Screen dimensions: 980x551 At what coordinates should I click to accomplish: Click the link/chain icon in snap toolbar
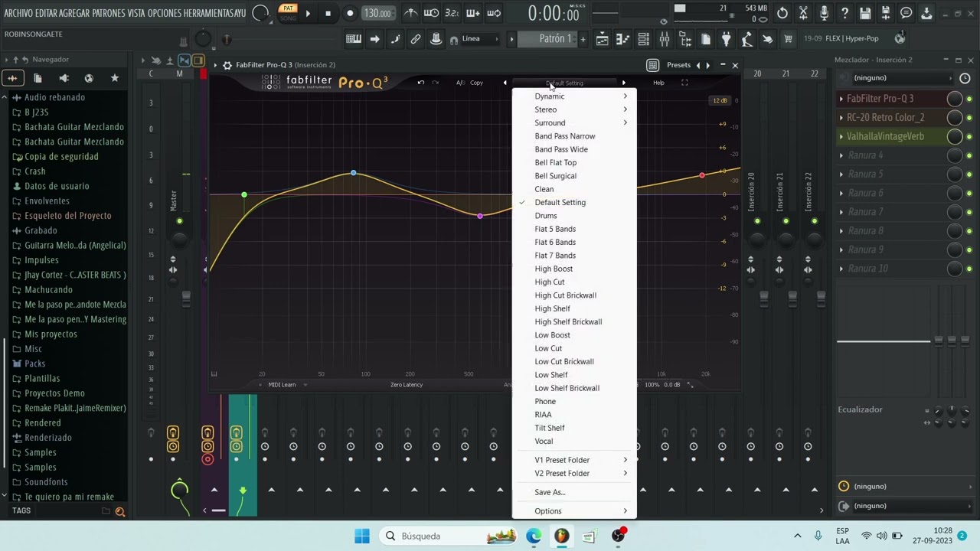pos(416,39)
